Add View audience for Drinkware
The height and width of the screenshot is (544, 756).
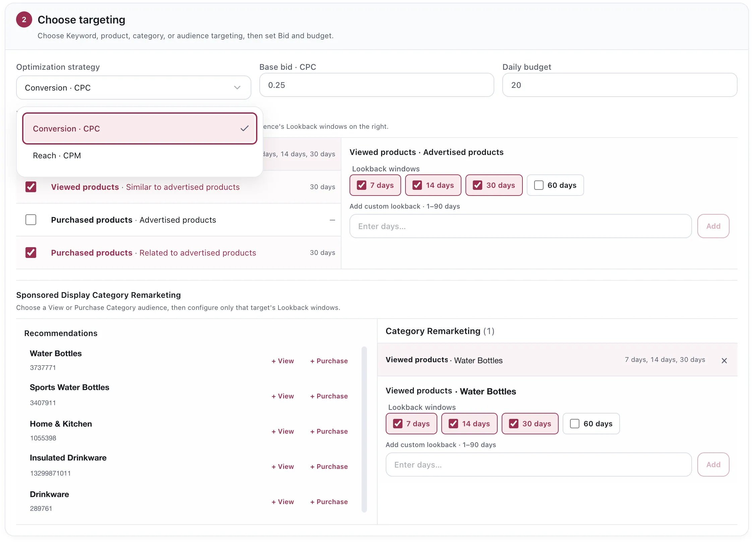click(282, 502)
